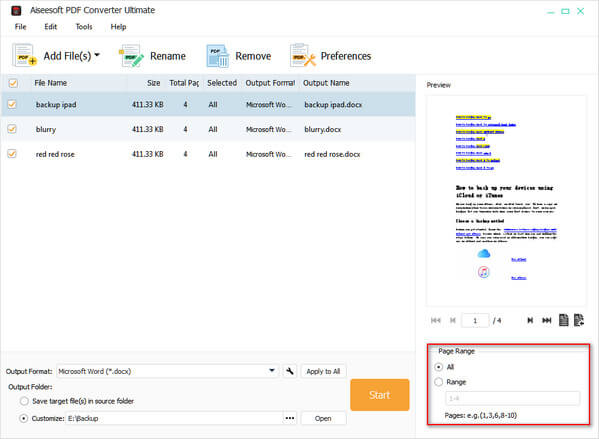The height and width of the screenshot is (439, 599).
Task: Toggle the select-all header checkbox
Action: [x=13, y=83]
